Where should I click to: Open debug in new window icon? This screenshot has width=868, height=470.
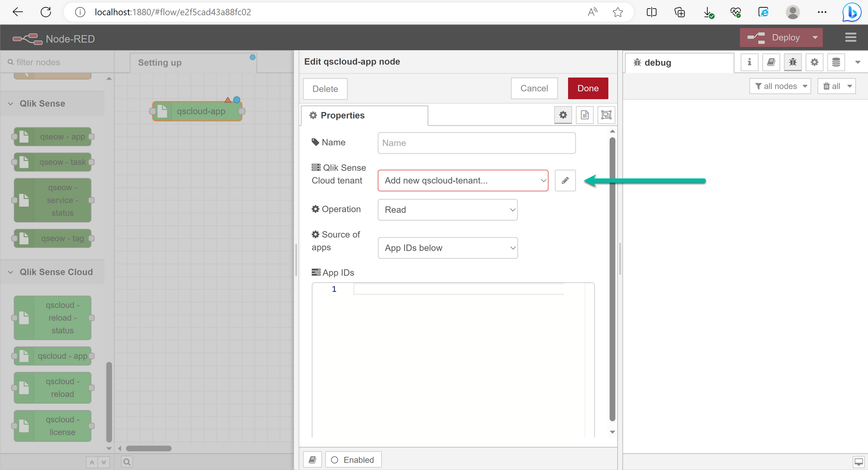(858, 462)
